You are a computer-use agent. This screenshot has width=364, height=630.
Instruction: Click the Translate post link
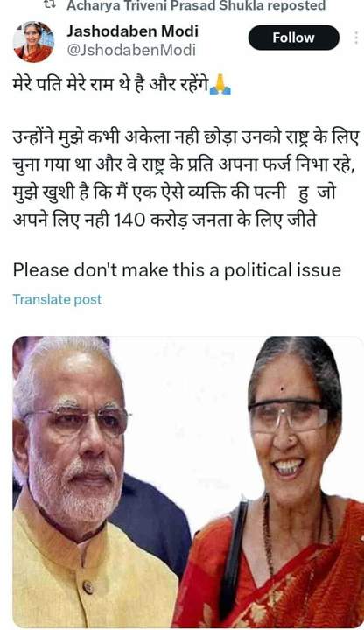[x=58, y=299]
